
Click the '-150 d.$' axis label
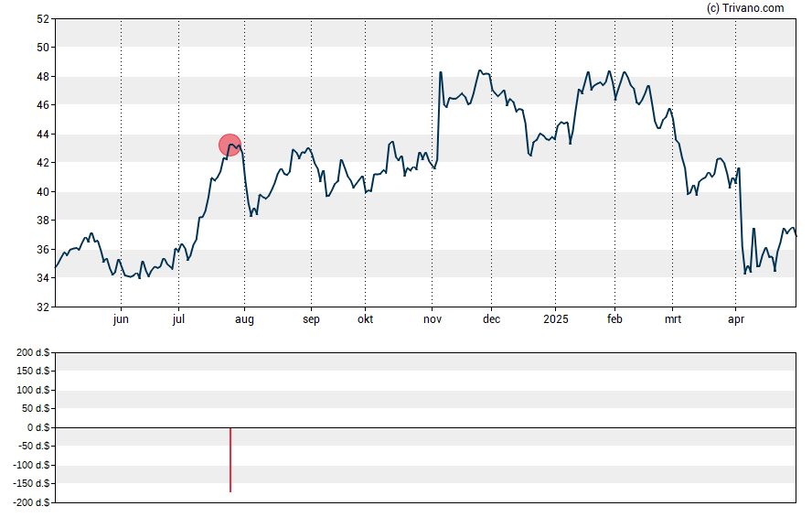pos(31,483)
